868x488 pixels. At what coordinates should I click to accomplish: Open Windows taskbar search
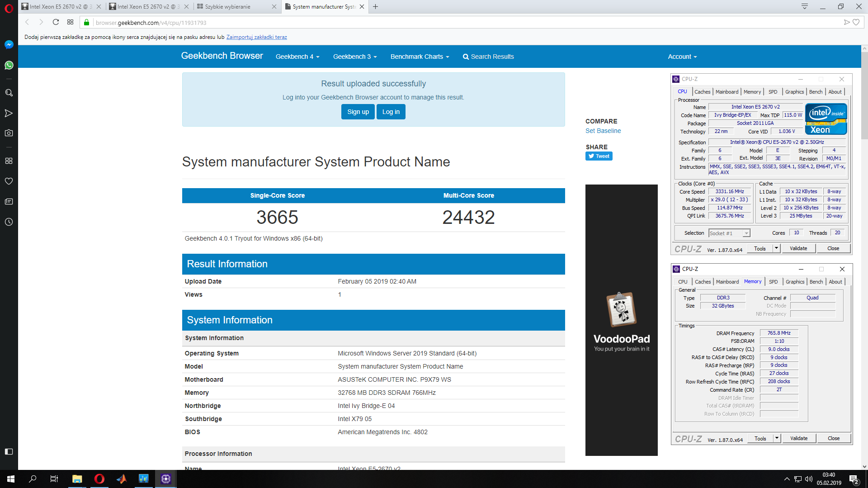(33, 479)
